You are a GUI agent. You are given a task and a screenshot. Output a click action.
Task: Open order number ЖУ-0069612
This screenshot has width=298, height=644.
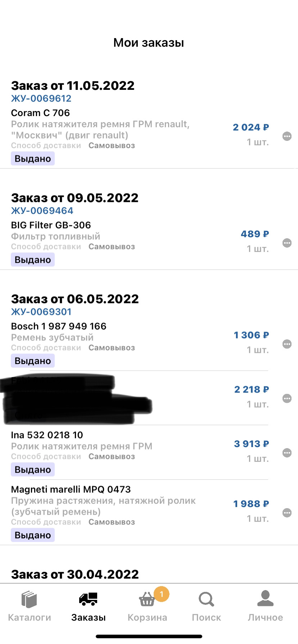[x=41, y=98]
